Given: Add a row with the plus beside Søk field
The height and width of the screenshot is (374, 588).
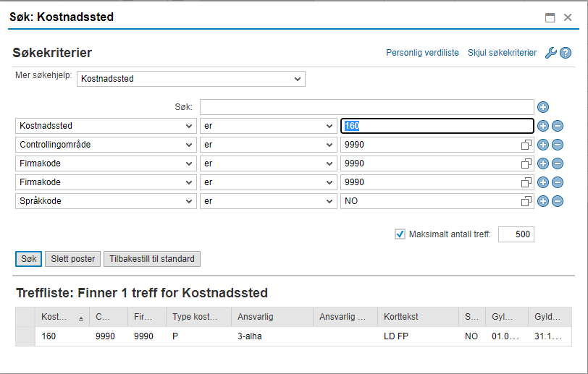Looking at the screenshot, I should pyautogui.click(x=543, y=107).
